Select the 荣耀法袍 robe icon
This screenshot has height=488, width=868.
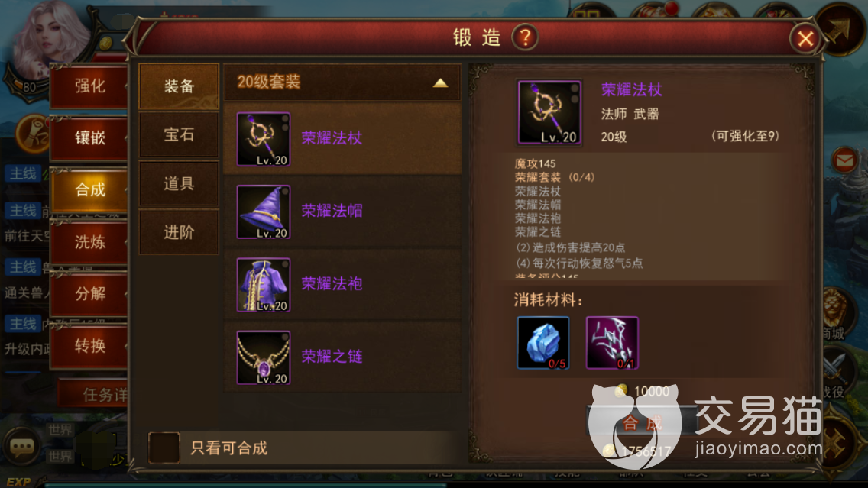coord(264,285)
